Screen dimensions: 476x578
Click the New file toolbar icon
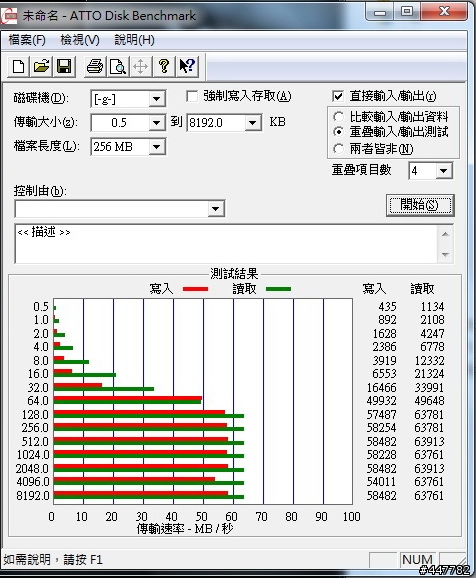[x=18, y=67]
